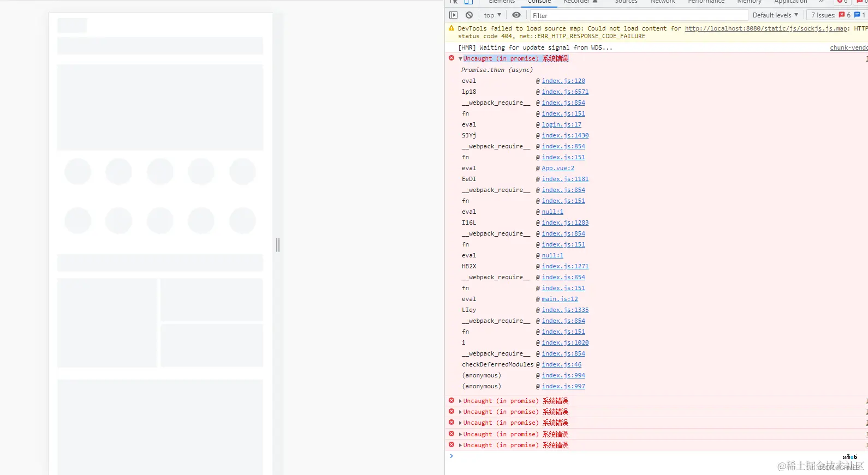Open the main.js:12 source link

[x=560, y=299]
